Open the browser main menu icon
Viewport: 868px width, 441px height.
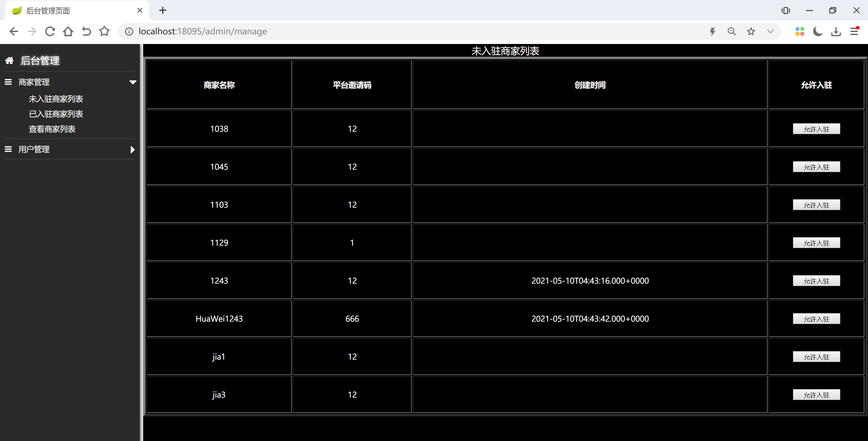(x=854, y=31)
